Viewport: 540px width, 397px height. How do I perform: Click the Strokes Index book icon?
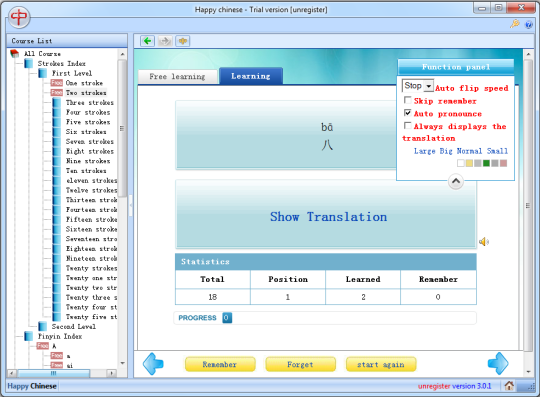[29, 63]
